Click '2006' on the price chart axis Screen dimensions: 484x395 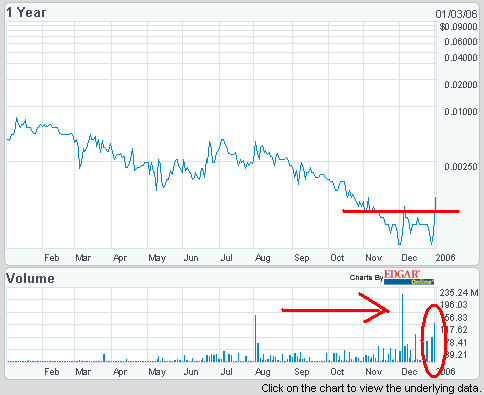pos(445,258)
